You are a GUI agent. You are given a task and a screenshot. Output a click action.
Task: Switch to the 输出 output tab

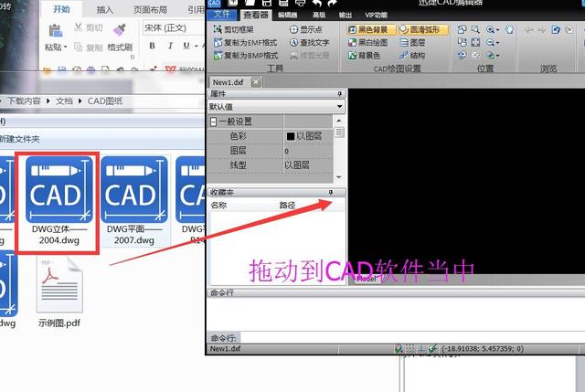(x=346, y=15)
